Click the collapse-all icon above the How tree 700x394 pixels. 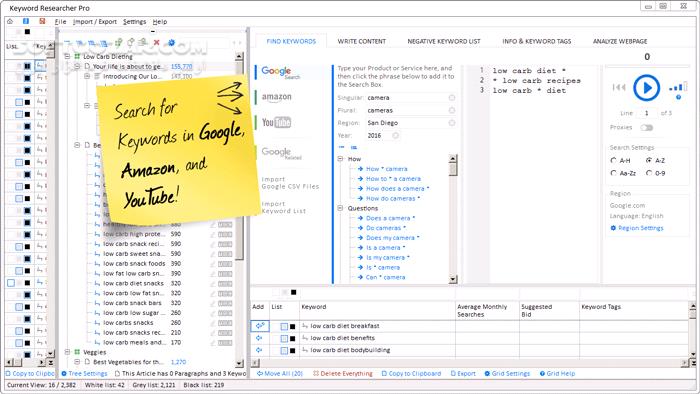click(x=342, y=147)
